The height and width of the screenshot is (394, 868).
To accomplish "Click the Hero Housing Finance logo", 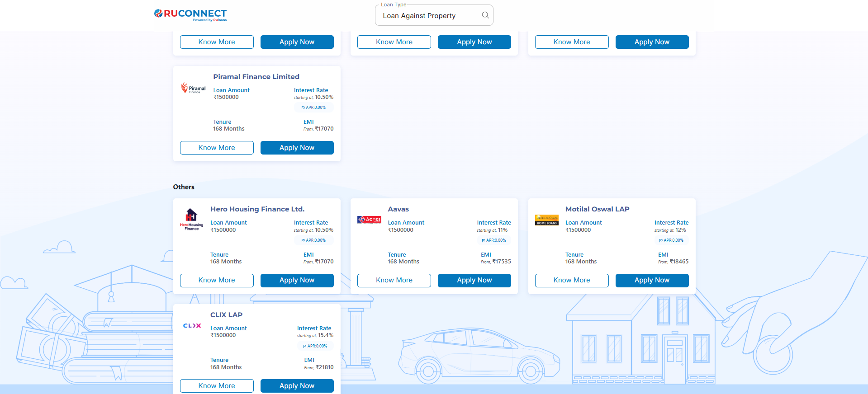I will [x=192, y=220].
